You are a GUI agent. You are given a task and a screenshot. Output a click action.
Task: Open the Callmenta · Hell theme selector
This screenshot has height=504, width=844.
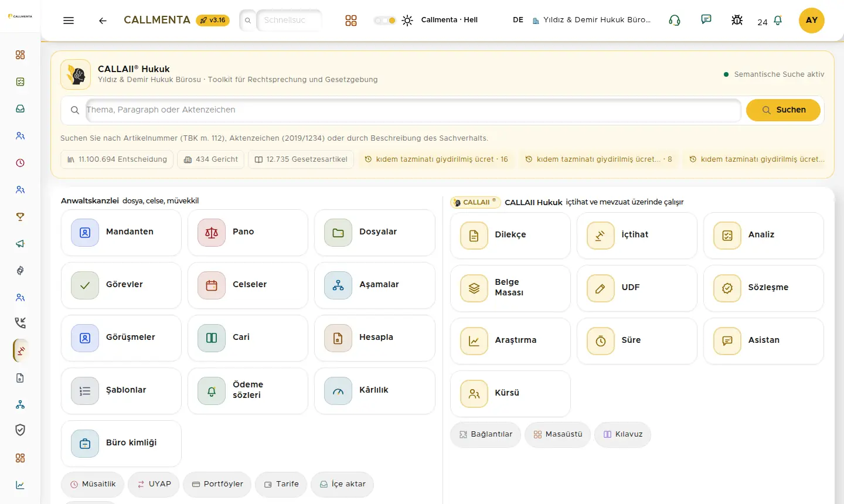(449, 20)
